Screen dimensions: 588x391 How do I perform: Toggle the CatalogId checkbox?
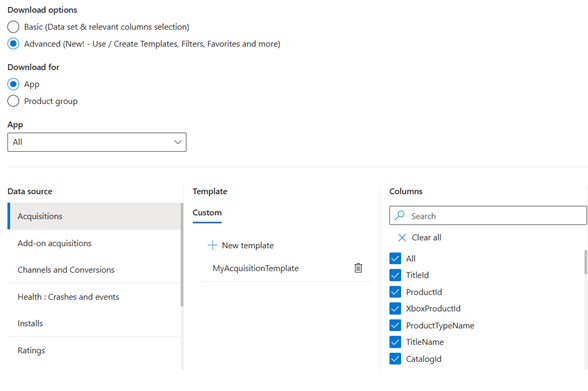395,359
